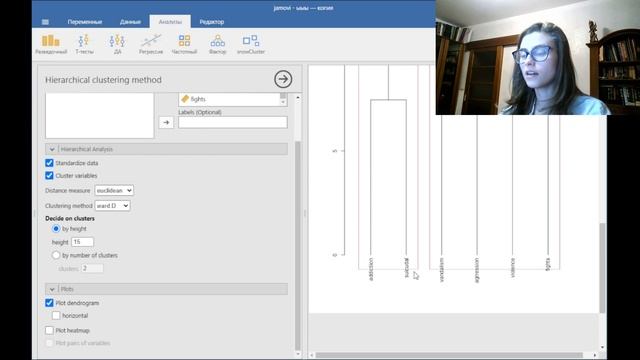Select the by height radio option
This screenshot has height=360, width=640.
click(x=56, y=229)
